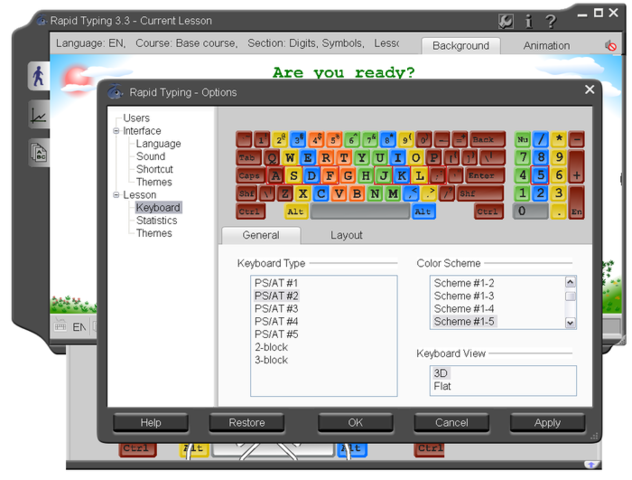Click the keyboard layout icon beside EN
Image resolution: width=632 pixels, height=480 pixels.
pos(60,326)
